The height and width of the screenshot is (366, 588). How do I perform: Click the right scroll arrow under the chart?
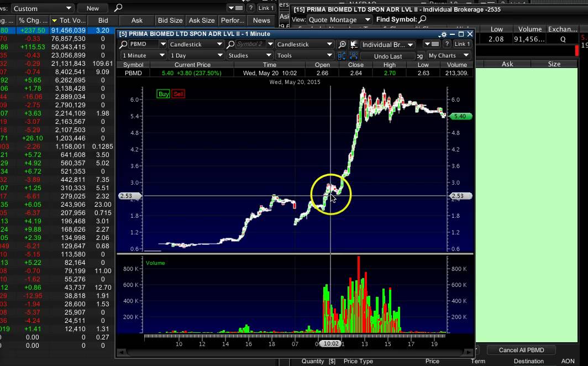(x=469, y=353)
